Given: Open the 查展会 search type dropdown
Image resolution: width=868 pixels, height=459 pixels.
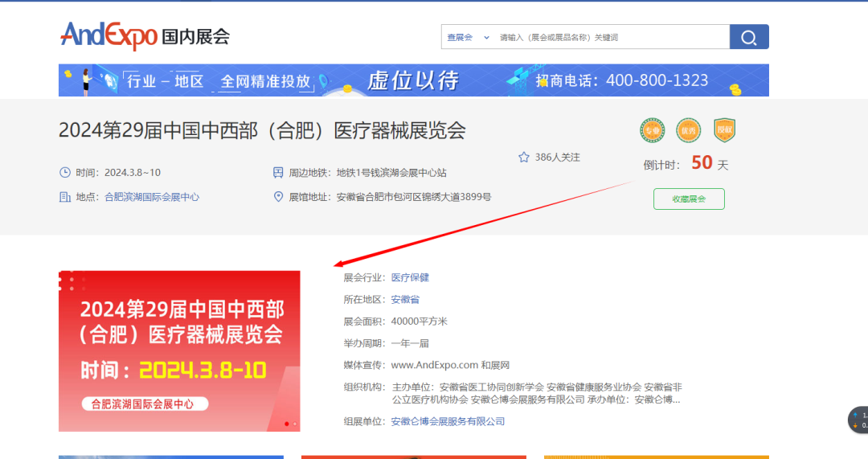Looking at the screenshot, I should coord(468,37).
